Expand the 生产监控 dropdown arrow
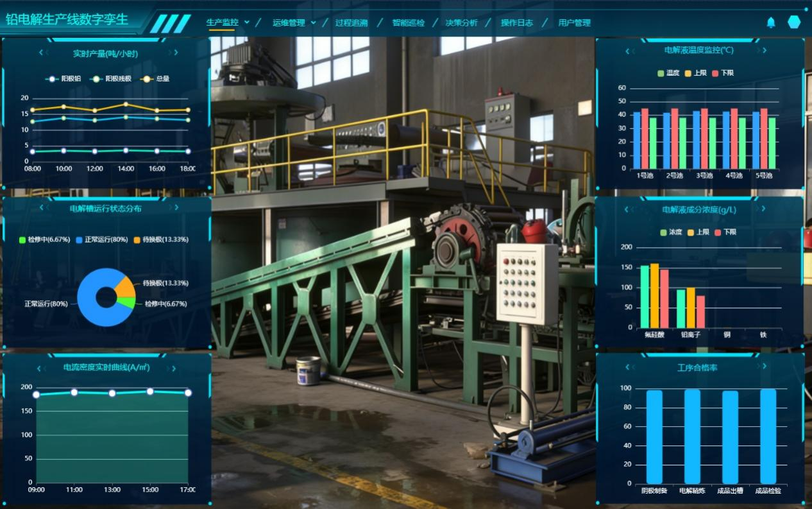The image size is (812, 509). tap(247, 22)
